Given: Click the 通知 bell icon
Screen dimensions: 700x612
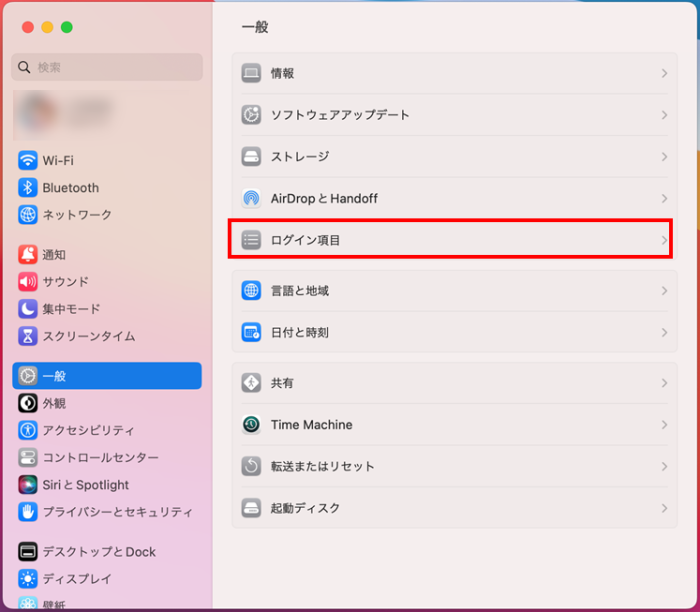Looking at the screenshot, I should (27, 255).
